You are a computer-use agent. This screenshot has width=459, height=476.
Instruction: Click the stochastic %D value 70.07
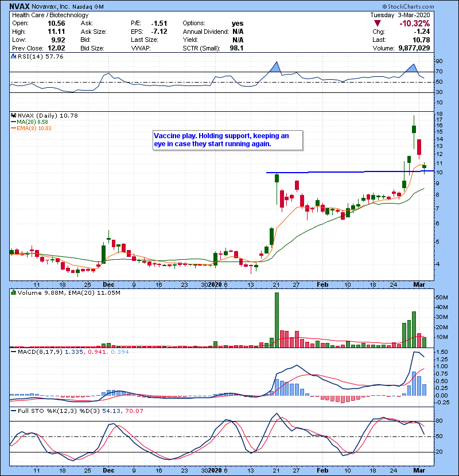(134, 411)
